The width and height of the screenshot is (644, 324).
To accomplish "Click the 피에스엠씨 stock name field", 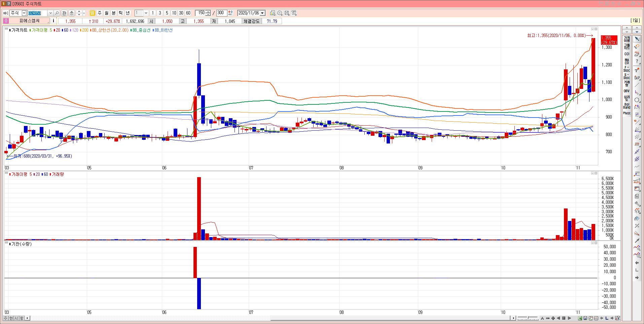I will pyautogui.click(x=30, y=21).
